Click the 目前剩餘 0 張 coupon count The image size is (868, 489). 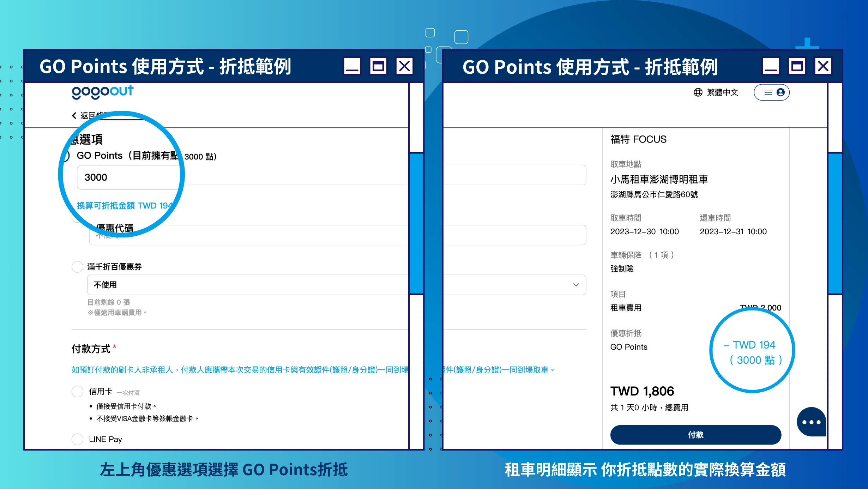109,302
